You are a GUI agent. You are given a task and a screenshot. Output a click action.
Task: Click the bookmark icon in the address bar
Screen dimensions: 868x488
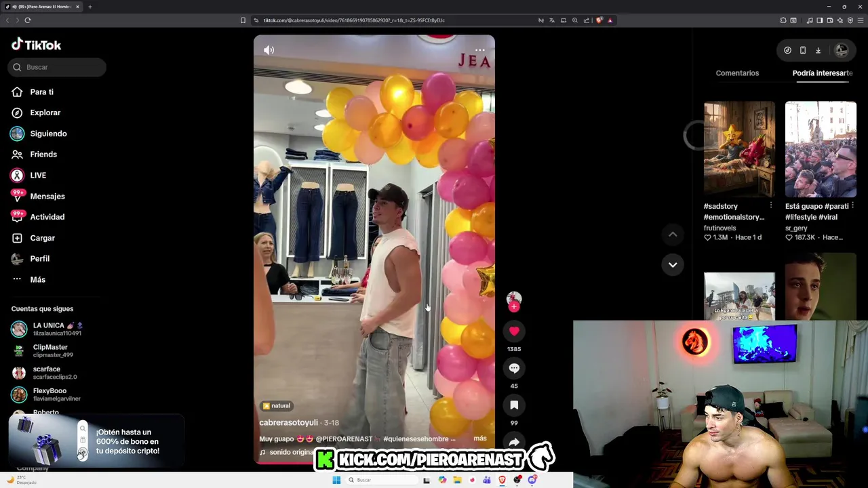point(243,20)
